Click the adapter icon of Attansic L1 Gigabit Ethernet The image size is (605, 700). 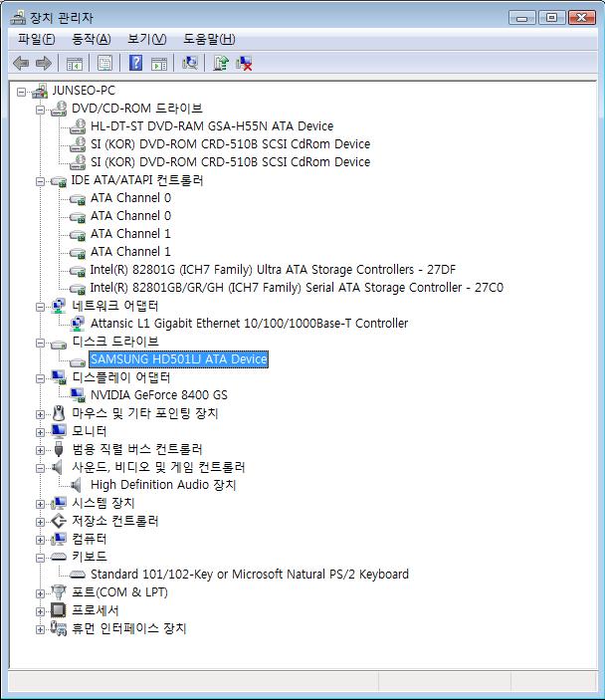[78, 324]
